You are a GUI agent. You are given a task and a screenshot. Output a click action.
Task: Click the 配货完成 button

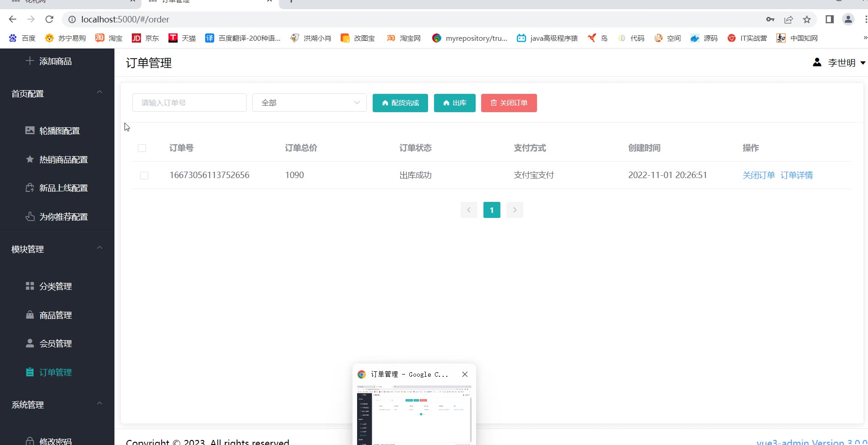400,103
